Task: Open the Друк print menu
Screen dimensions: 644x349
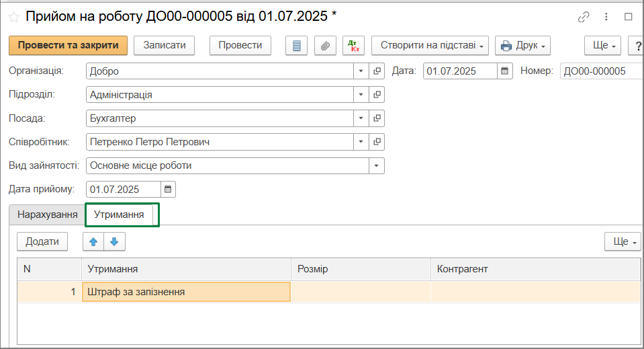Action: 522,45
